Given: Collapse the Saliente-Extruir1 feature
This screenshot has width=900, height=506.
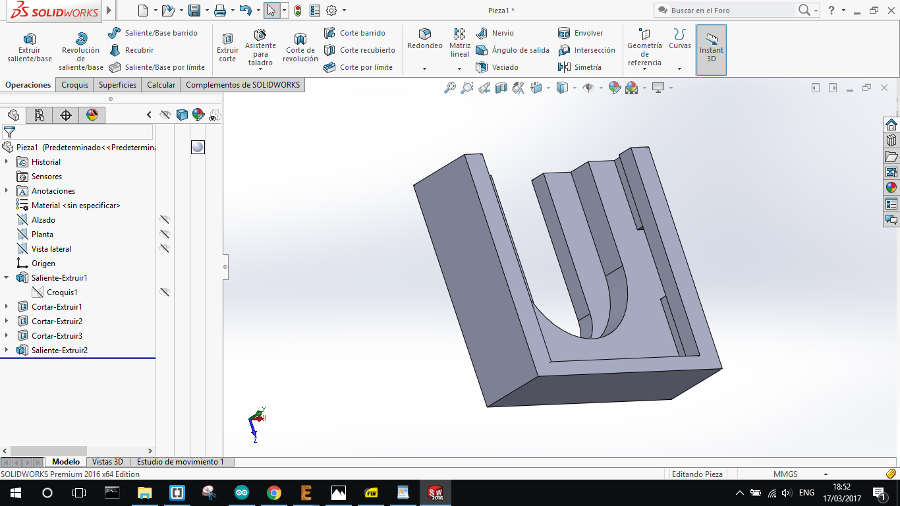Looking at the screenshot, I should point(6,278).
